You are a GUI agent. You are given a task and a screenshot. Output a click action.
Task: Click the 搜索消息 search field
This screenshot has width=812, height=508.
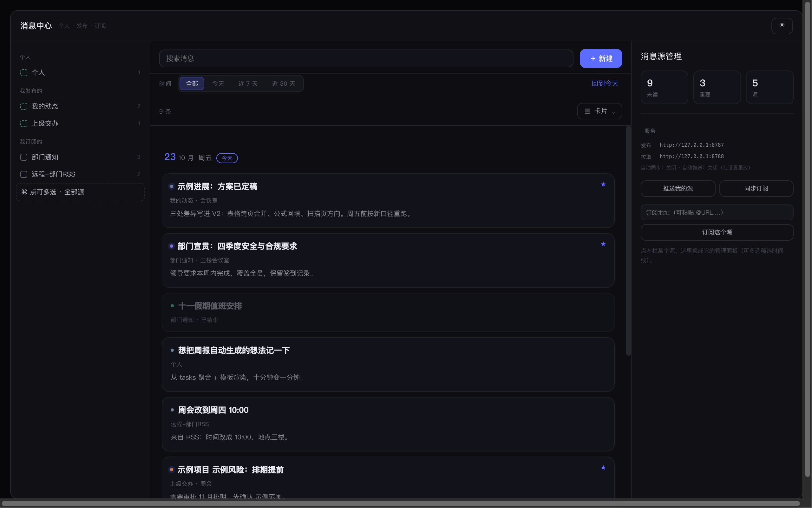pyautogui.click(x=366, y=58)
